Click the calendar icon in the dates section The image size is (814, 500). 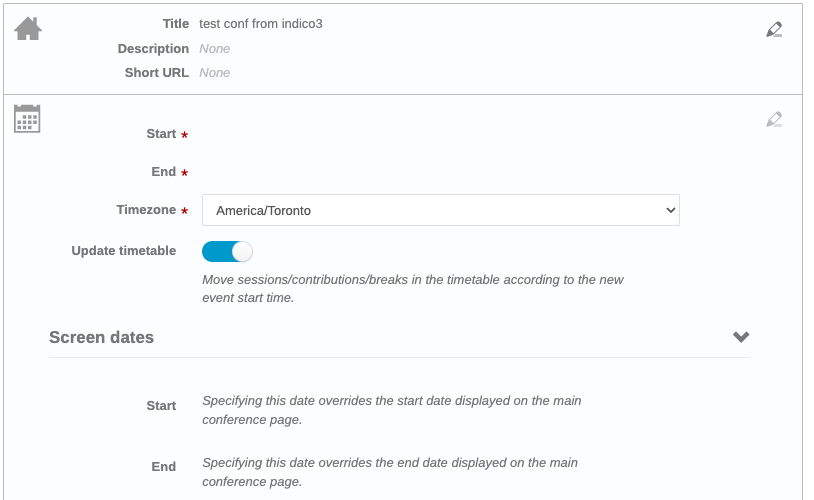[27, 119]
